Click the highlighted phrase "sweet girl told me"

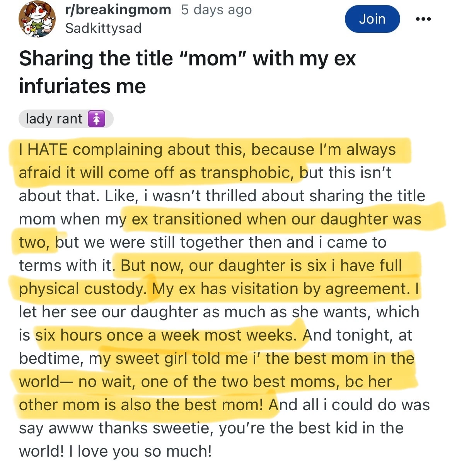pyautogui.click(x=182, y=358)
